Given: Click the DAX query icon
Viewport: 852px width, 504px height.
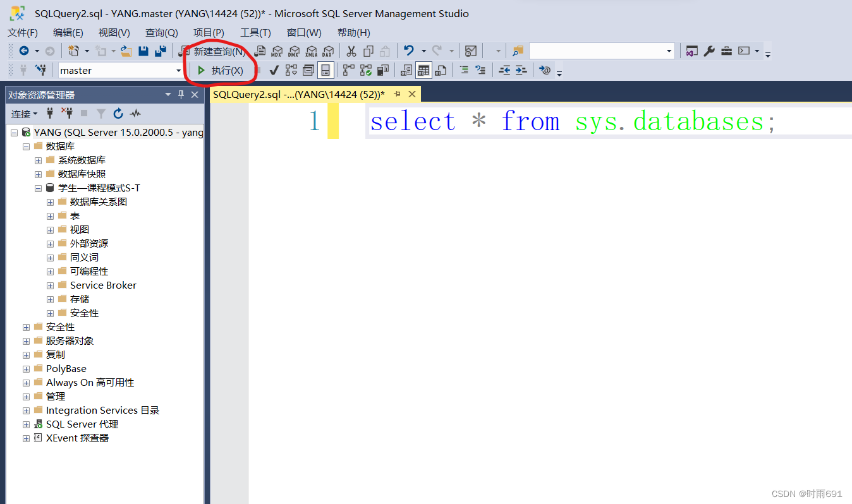Looking at the screenshot, I should tap(327, 51).
